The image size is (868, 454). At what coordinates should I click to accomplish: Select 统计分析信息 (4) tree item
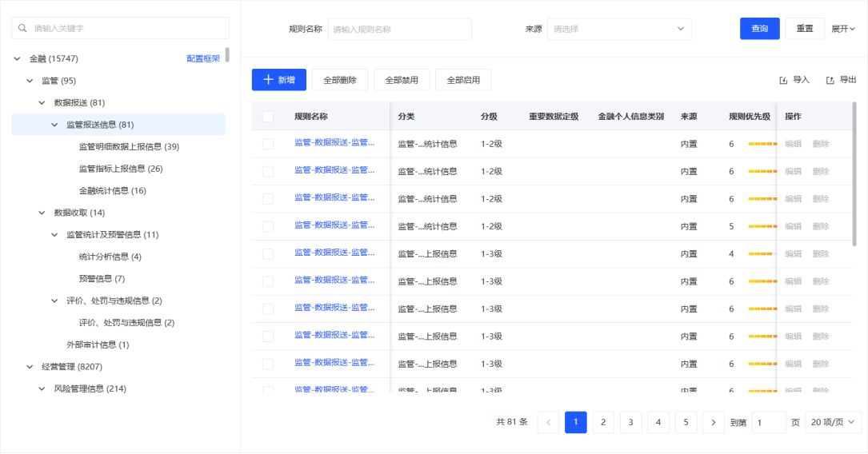[110, 257]
